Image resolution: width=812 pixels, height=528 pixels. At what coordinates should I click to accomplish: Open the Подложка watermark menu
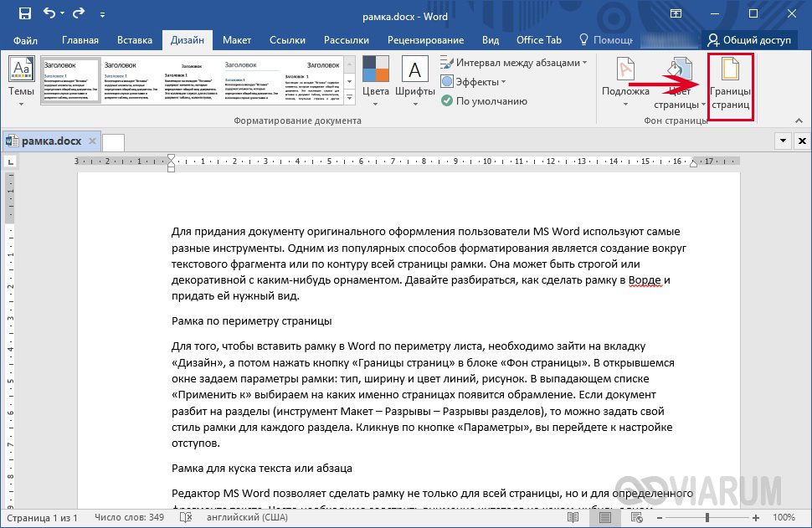coord(625,81)
